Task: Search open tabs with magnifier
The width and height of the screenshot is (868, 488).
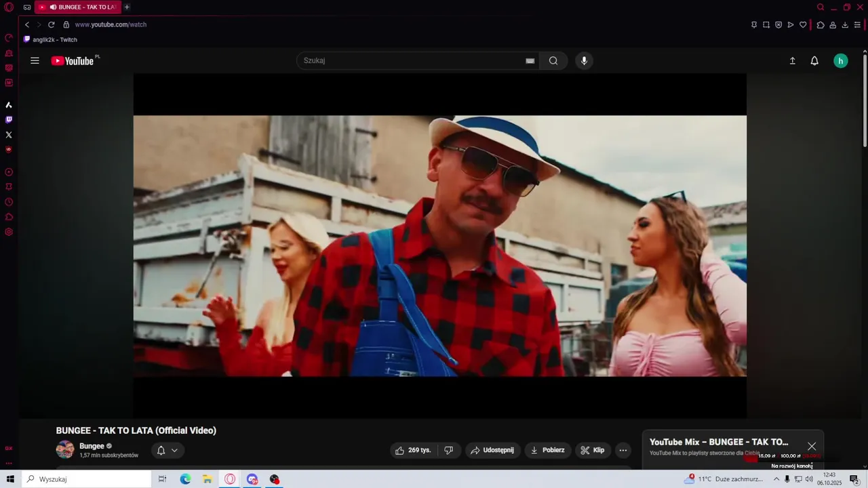Action: pyautogui.click(x=821, y=7)
